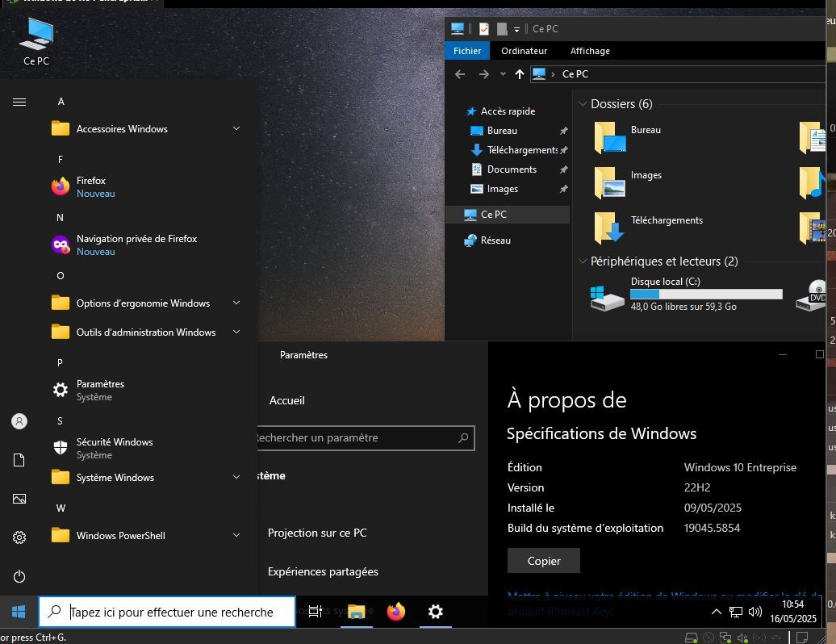Image resolution: width=836 pixels, height=644 pixels.
Task: Open Paramètres in the Start app list
Action: [144, 391]
